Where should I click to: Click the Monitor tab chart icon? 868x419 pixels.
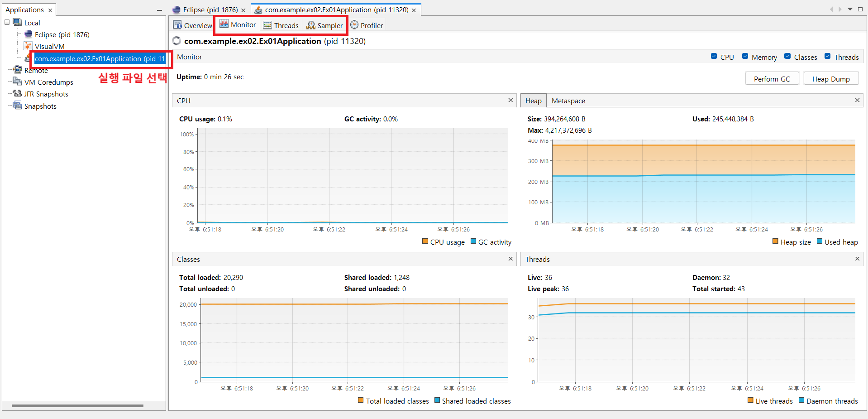point(224,24)
